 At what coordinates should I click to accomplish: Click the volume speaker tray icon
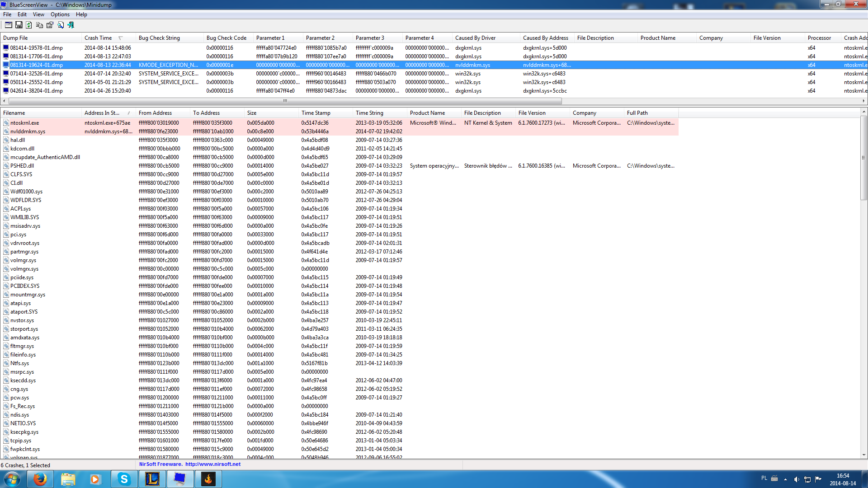coord(797,479)
